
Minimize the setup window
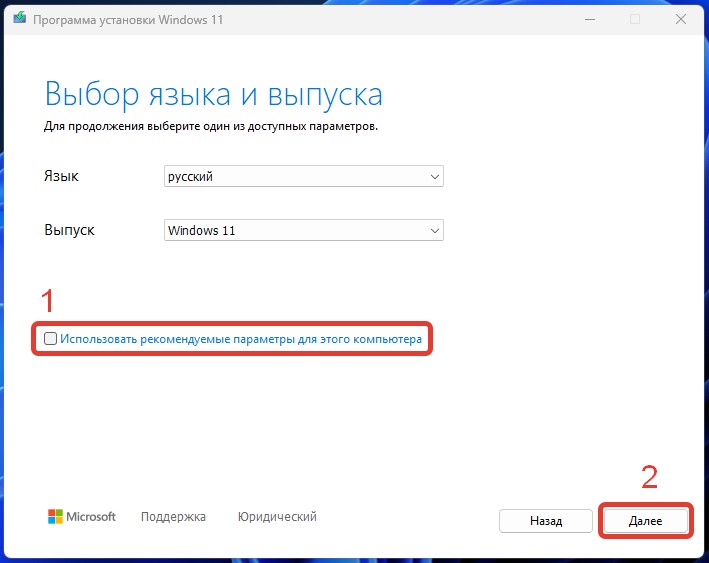[x=590, y=19]
